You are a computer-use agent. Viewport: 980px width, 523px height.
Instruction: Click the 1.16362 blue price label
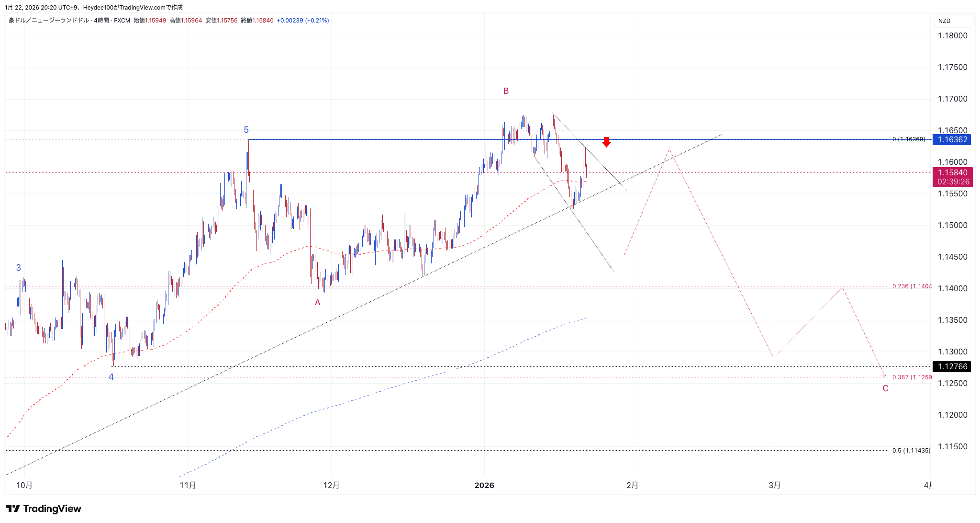[x=952, y=139]
